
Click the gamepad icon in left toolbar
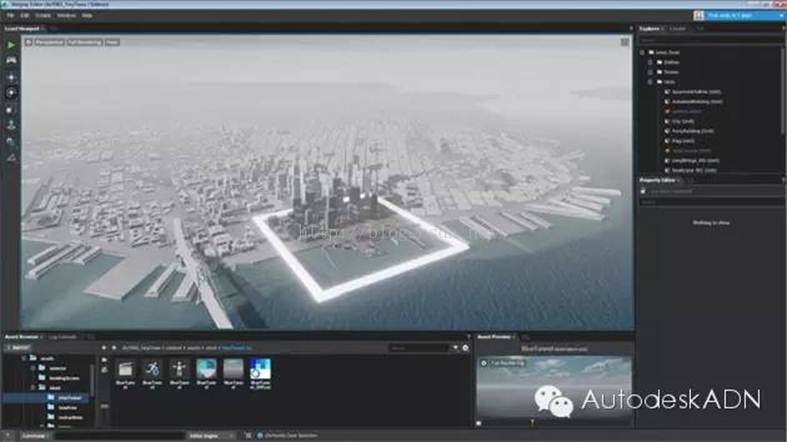pyautogui.click(x=10, y=60)
